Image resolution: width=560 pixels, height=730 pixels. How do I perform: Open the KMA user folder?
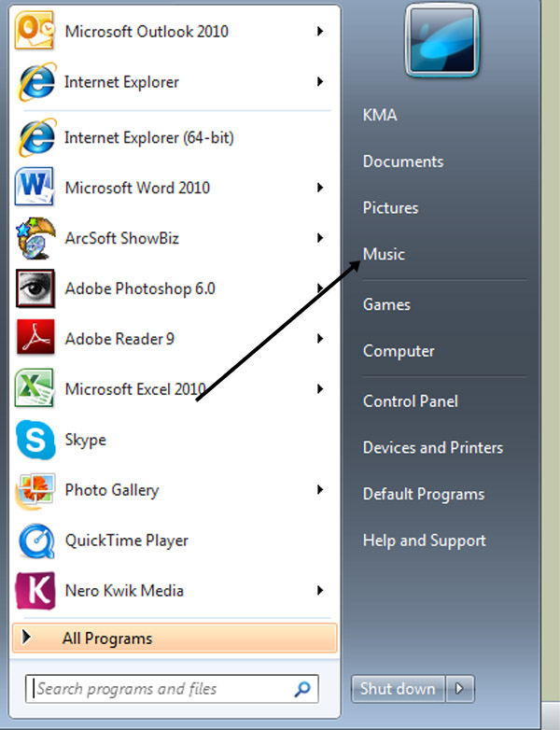pos(380,115)
